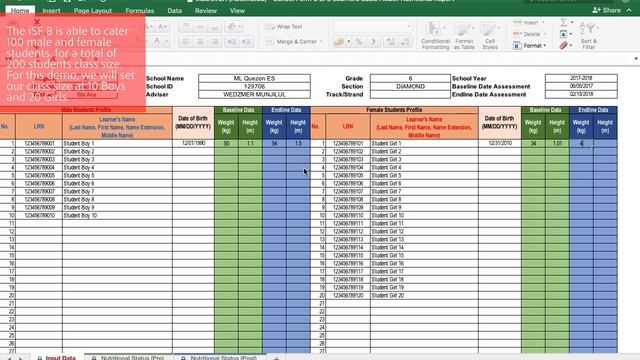
Task: Add a new sheet with plus
Action: tap(276, 358)
